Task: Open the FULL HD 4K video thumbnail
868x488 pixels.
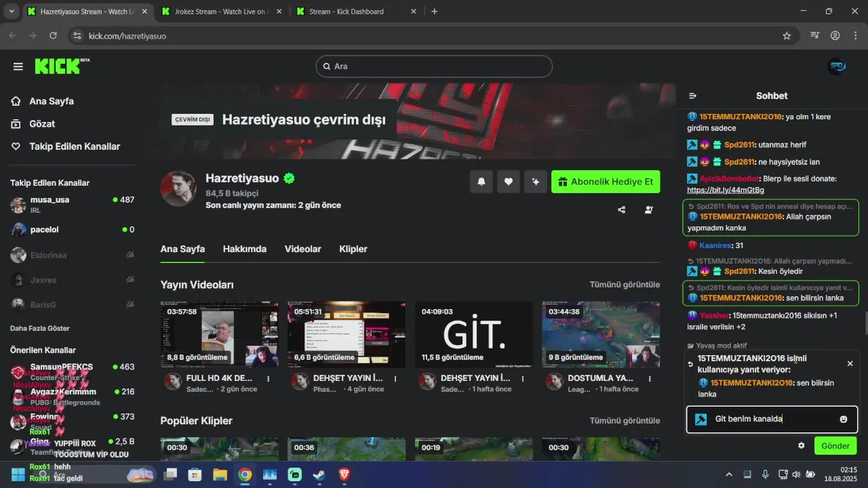Action: pyautogui.click(x=219, y=335)
